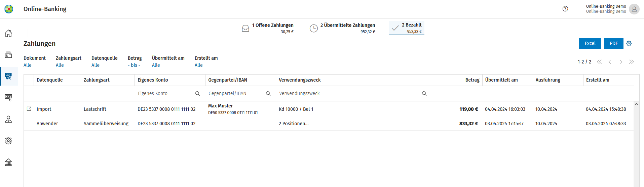Select the Lastschrift payment row

coord(329,109)
